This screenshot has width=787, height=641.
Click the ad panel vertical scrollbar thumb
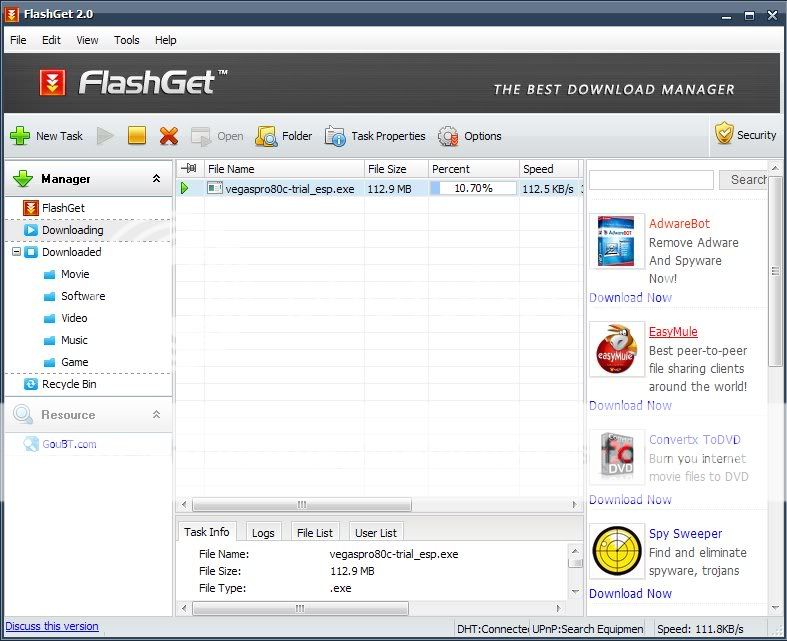[x=775, y=271]
